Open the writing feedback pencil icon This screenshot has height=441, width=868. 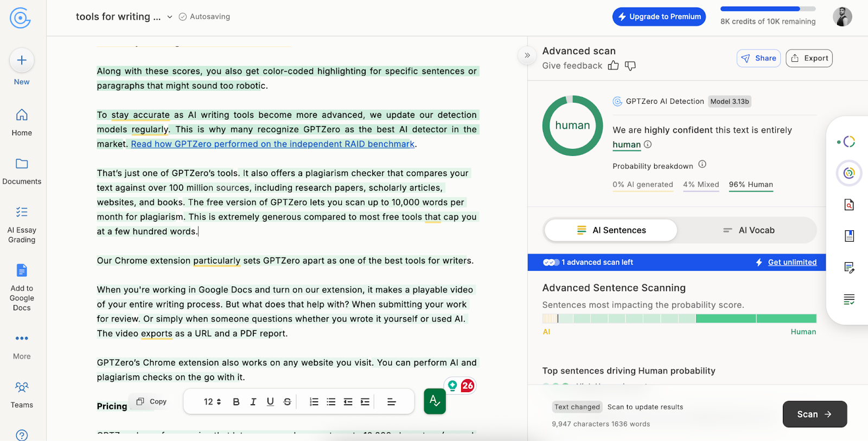tap(849, 267)
